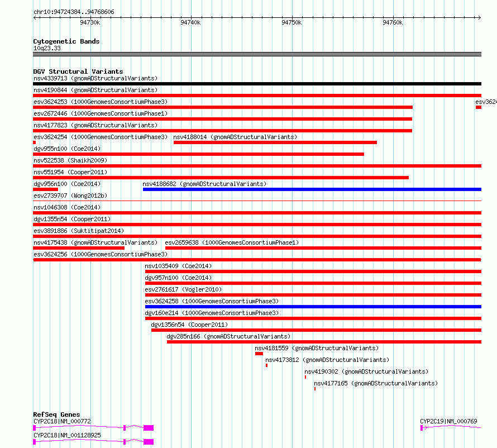Click the DGV Structural Variants track title

[x=78, y=72]
